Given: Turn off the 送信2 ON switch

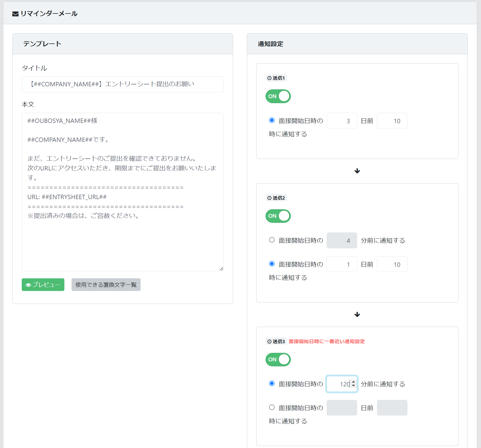Looking at the screenshot, I should tap(278, 216).
